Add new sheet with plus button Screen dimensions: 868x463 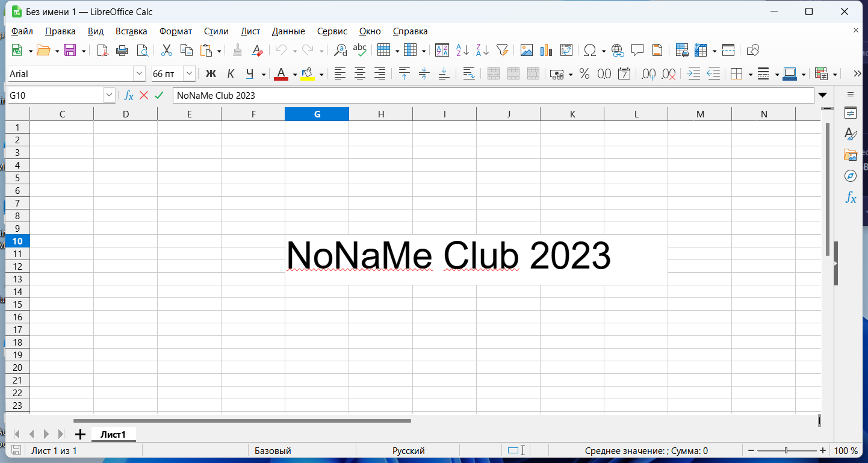(80, 434)
